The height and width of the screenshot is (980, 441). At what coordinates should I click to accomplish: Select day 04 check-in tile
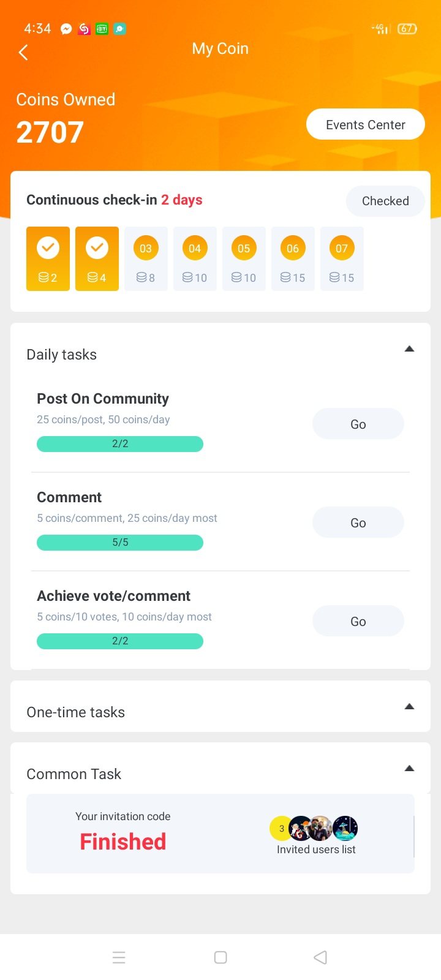coord(195,258)
